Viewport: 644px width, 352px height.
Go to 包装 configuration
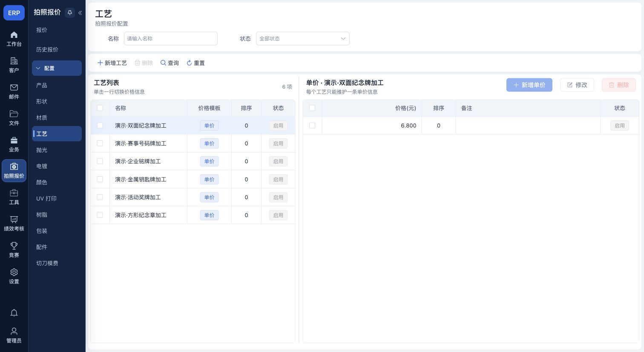[57, 231]
